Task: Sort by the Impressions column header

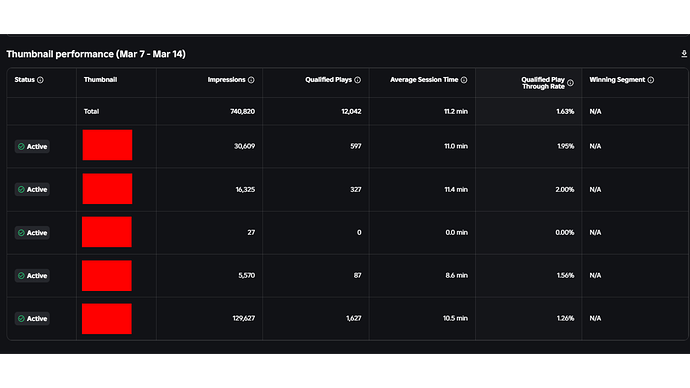Action: click(x=226, y=80)
